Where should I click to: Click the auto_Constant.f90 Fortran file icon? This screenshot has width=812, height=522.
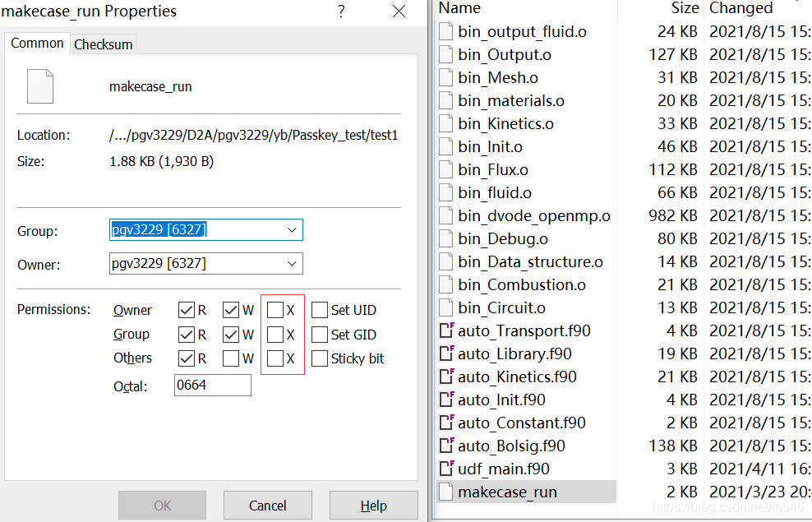(x=446, y=423)
